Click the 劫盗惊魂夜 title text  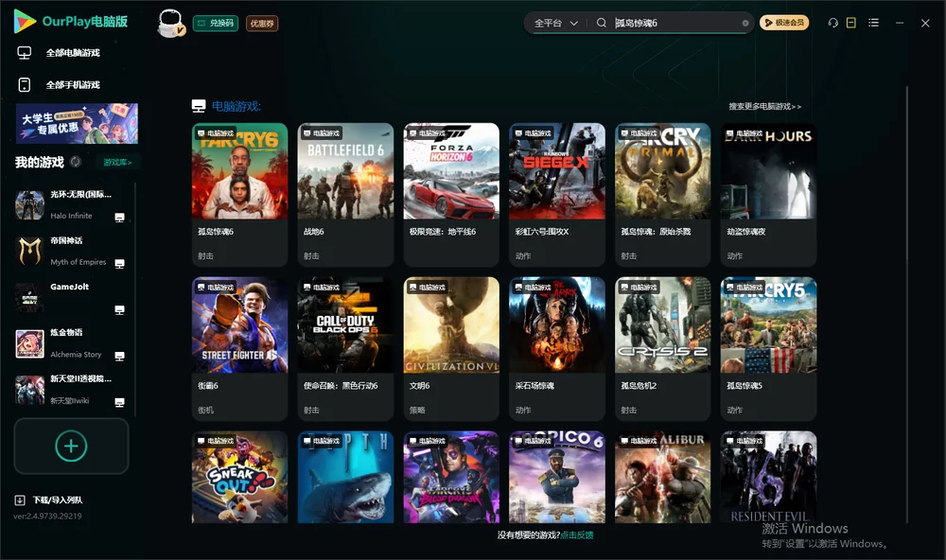tap(745, 232)
